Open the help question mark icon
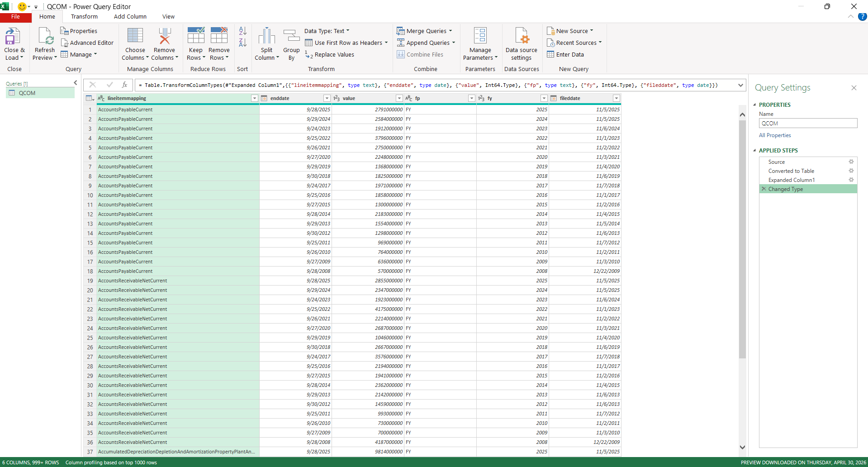This screenshot has height=467, width=868. click(863, 17)
